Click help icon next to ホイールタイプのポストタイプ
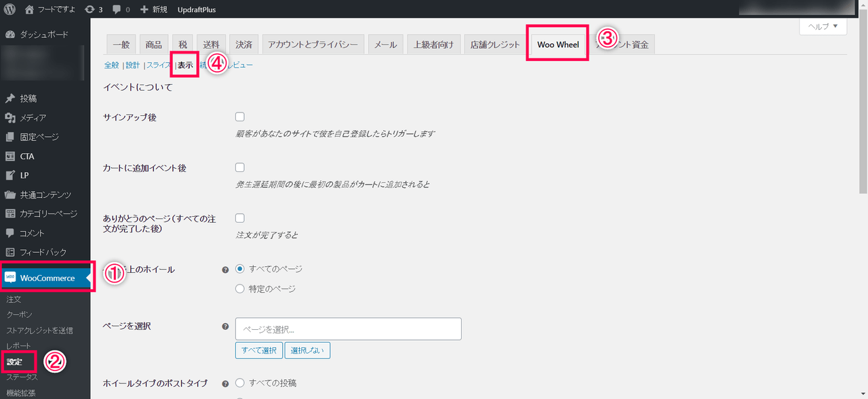Screen dimensions: 868x399 226,384
